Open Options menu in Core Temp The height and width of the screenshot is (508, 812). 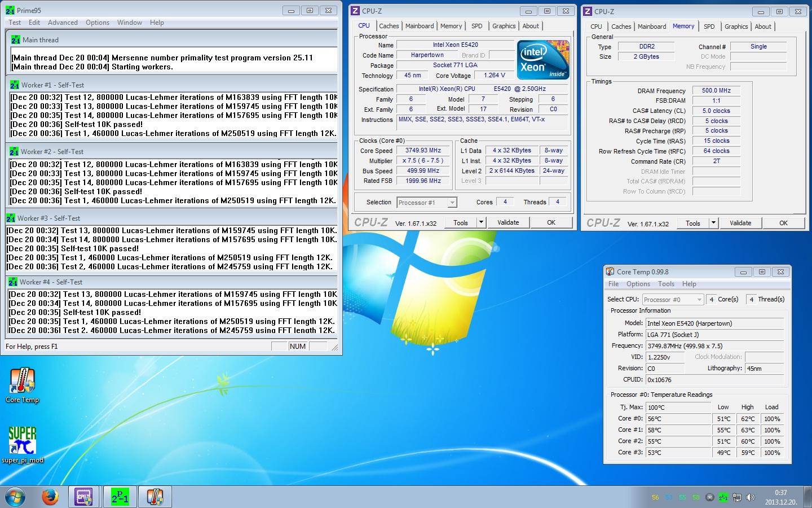[638, 284]
